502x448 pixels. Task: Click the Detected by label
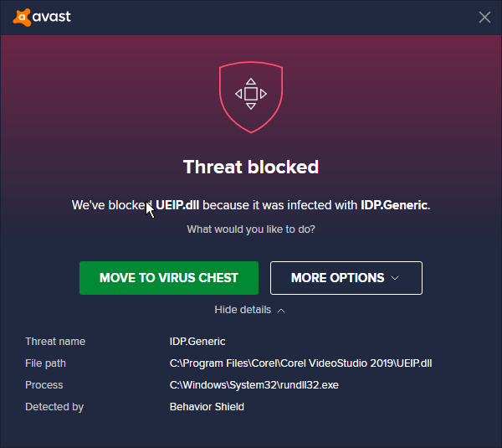pos(54,407)
